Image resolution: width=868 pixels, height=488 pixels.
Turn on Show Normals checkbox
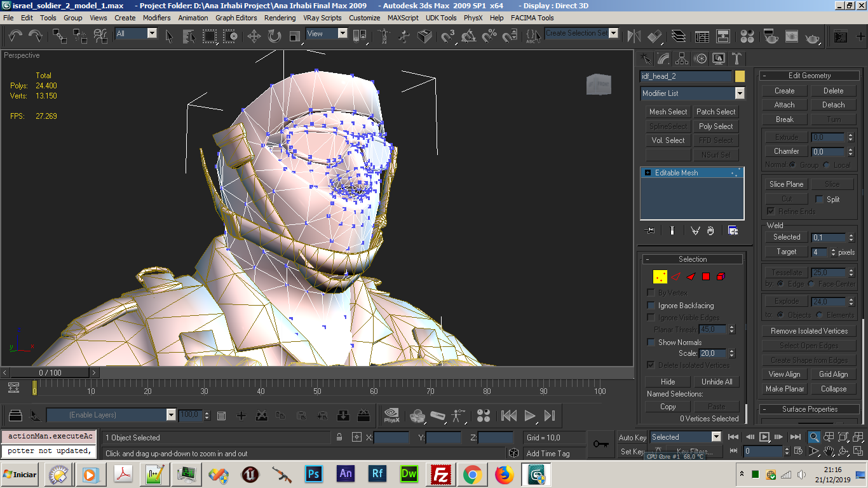(651, 342)
